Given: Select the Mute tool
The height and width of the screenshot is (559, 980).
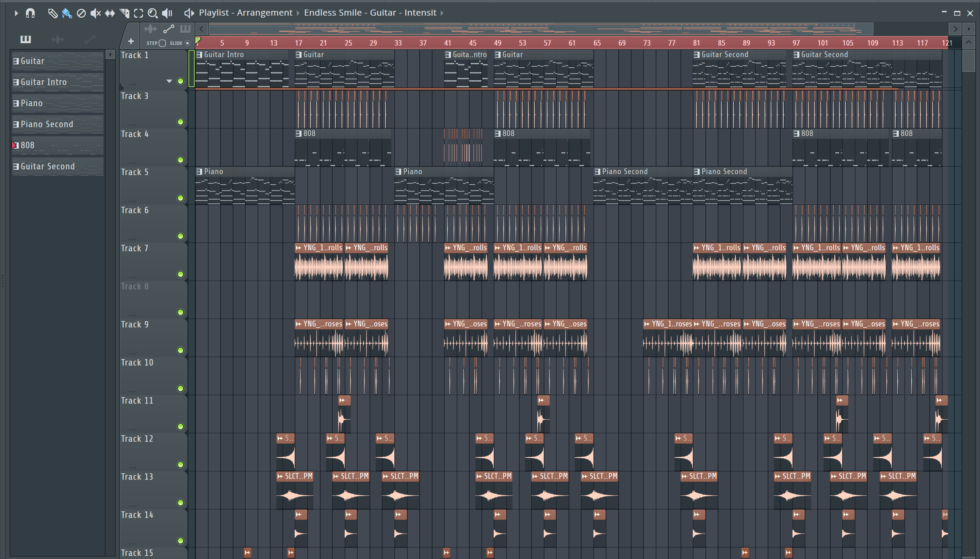Looking at the screenshot, I should coord(95,14).
